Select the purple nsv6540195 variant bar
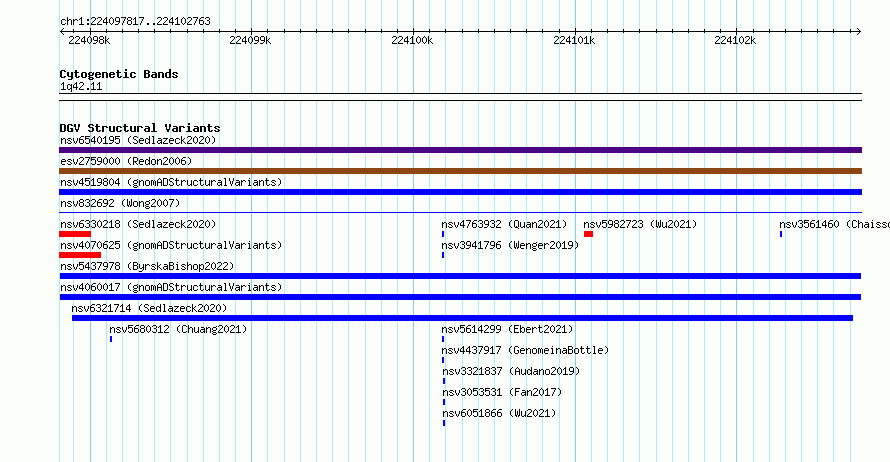 (460, 150)
